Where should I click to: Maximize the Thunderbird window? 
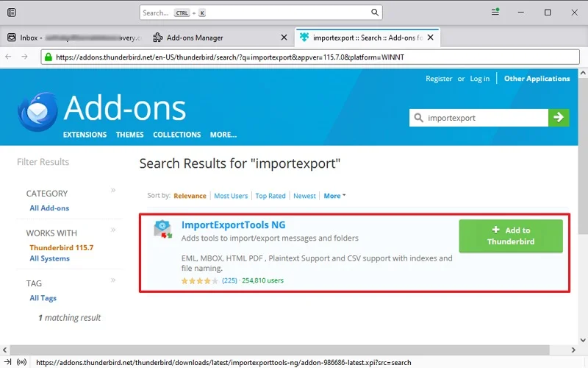click(548, 13)
